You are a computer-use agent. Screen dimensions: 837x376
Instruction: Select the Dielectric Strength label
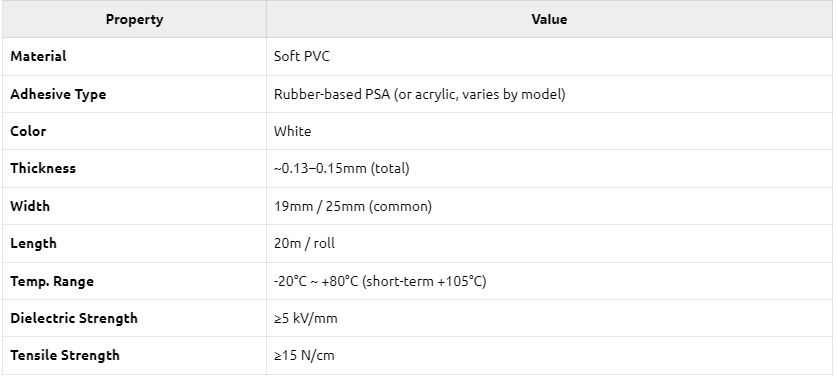74,318
